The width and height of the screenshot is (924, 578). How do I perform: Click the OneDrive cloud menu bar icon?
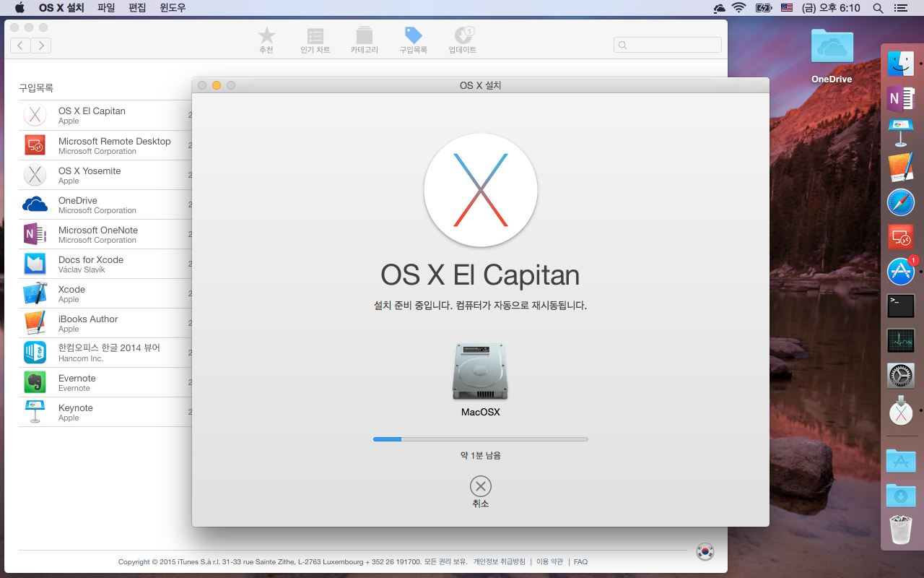(x=719, y=8)
